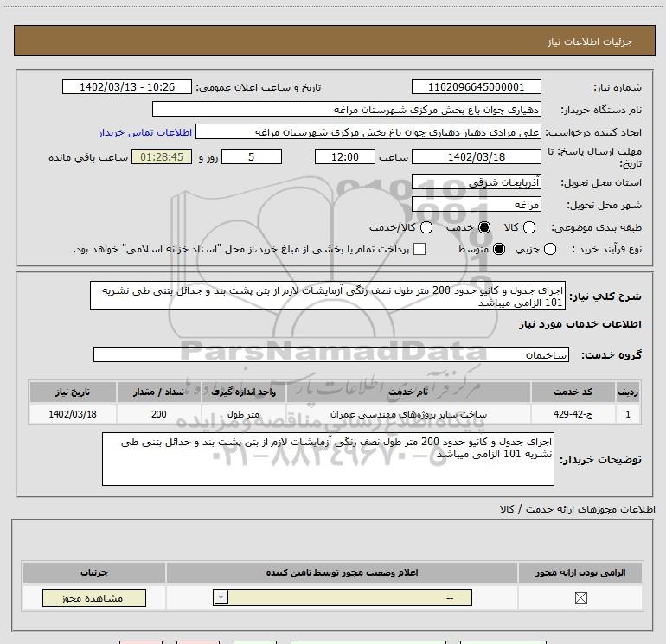Click the permit status combo box showing --
666x644 pixels.
coord(343,597)
